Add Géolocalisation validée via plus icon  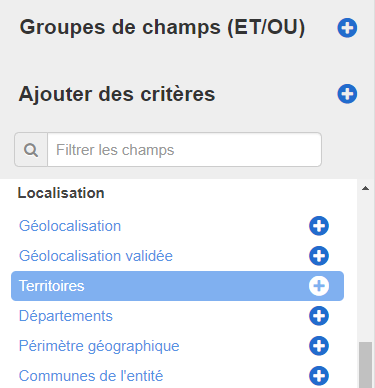coord(319,256)
